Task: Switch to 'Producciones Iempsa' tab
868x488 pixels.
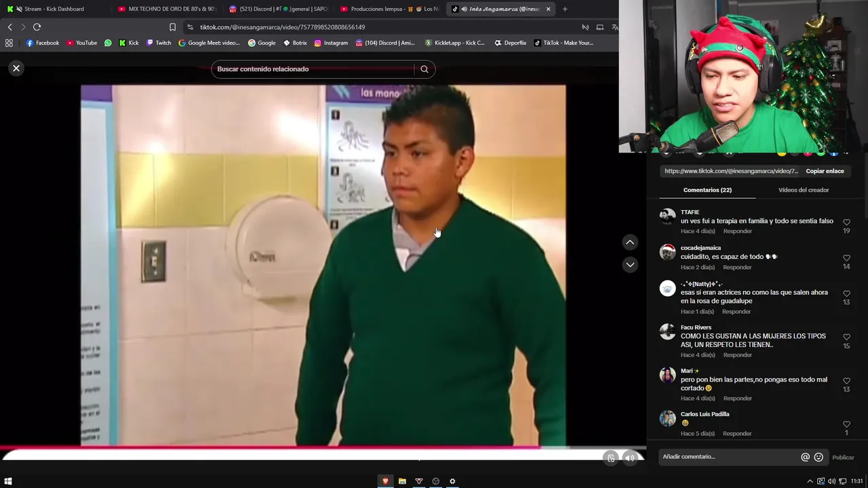Action: [389, 9]
